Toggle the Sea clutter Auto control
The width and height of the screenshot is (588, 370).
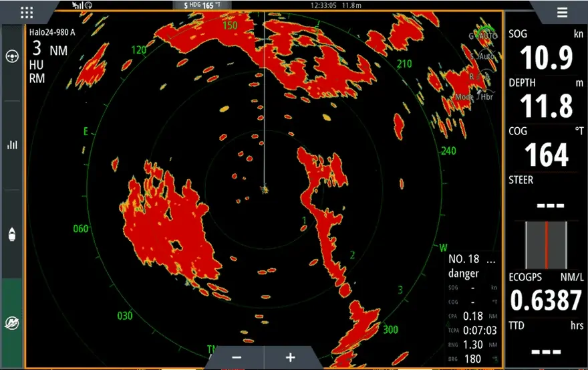484,56
